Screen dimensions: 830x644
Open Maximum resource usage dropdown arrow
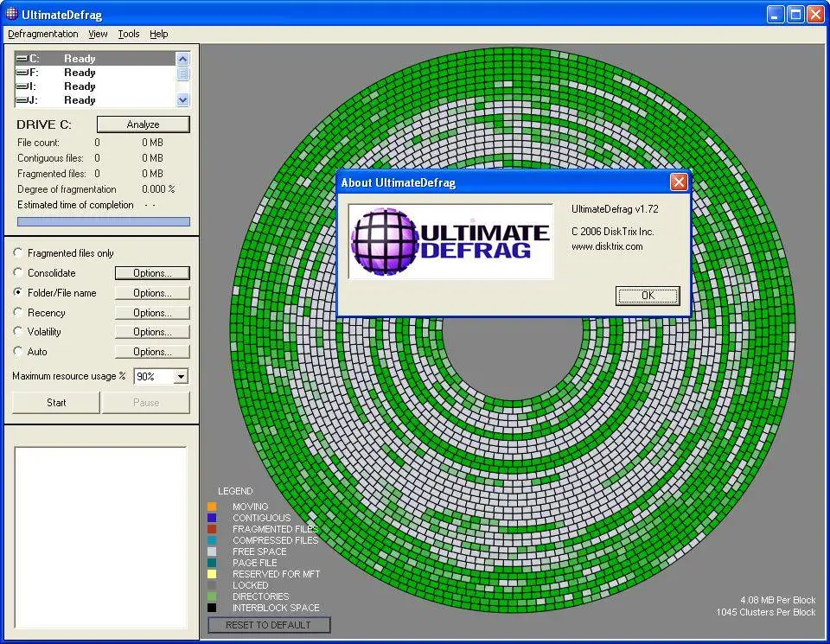coord(181,376)
